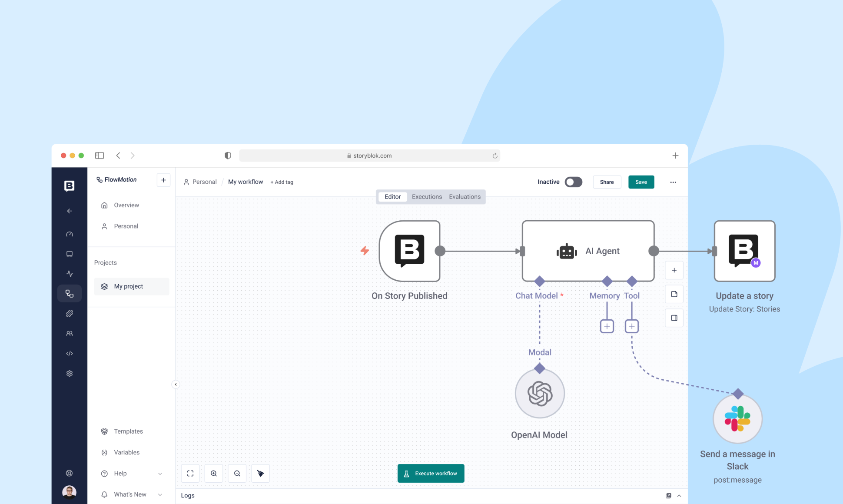
Task: Expand the What's New section
Action: tap(160, 494)
